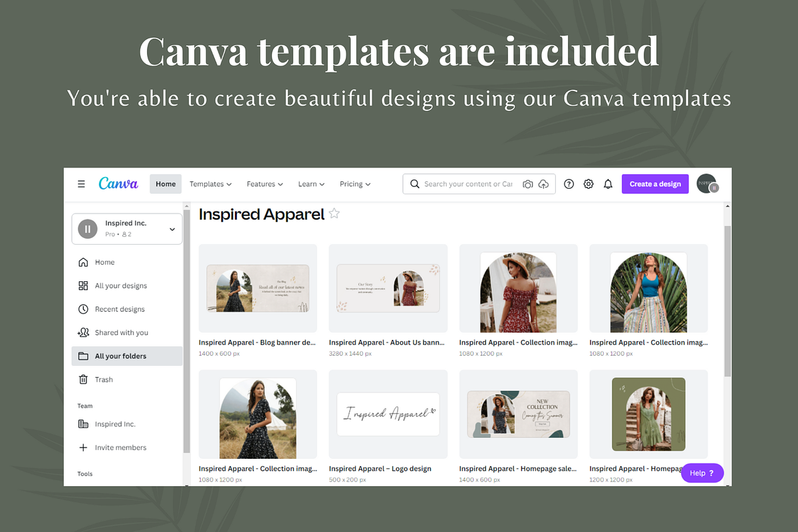Viewport: 798px width, 532px height.
Task: Click the All your designs grid icon
Action: click(x=83, y=285)
